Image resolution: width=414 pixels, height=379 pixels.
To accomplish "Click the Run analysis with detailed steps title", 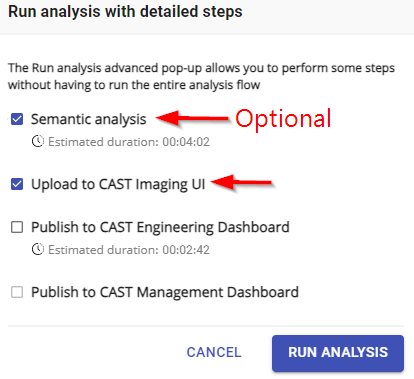I will coord(125,12).
